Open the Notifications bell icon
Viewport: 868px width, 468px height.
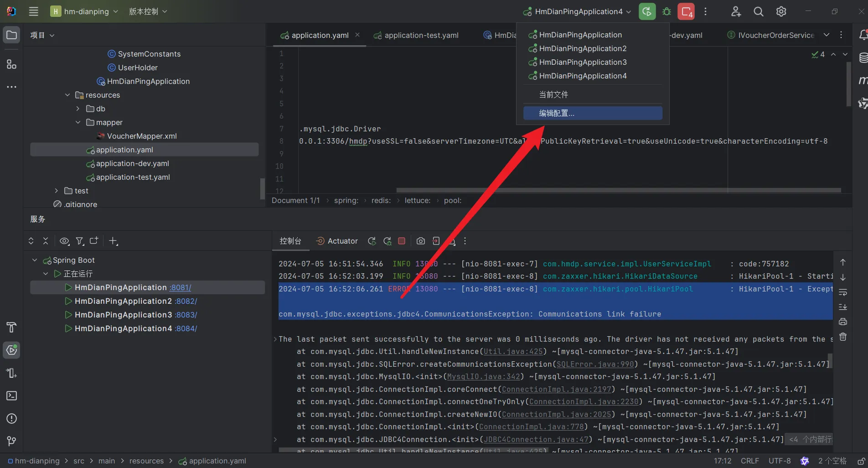[x=863, y=35]
